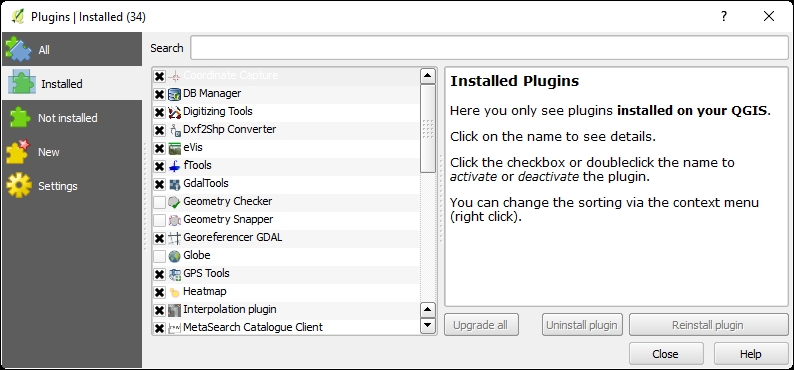The image size is (794, 370).
Task: Select the Globe plugin icon
Action: pos(175,256)
